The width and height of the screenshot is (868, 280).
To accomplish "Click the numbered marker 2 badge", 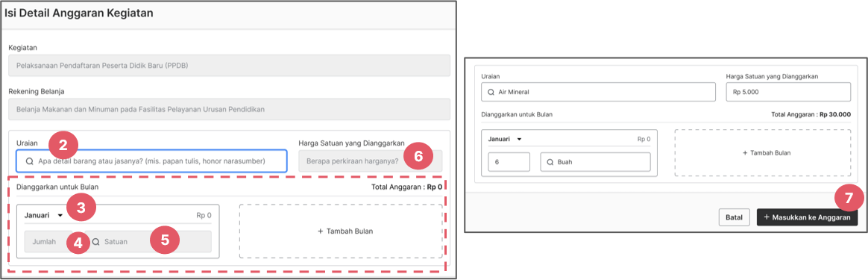I will point(63,146).
